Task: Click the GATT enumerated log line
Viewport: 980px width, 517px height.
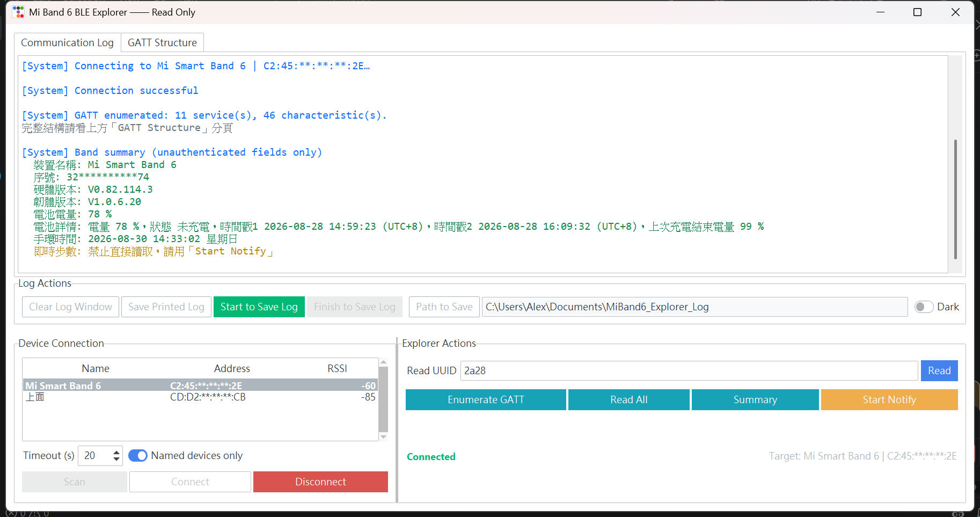Action: [204, 115]
